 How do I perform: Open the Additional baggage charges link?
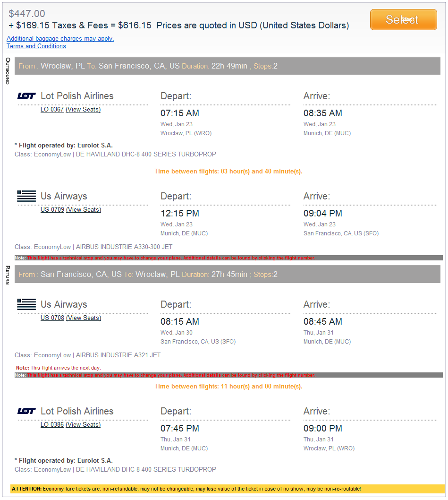coord(60,39)
